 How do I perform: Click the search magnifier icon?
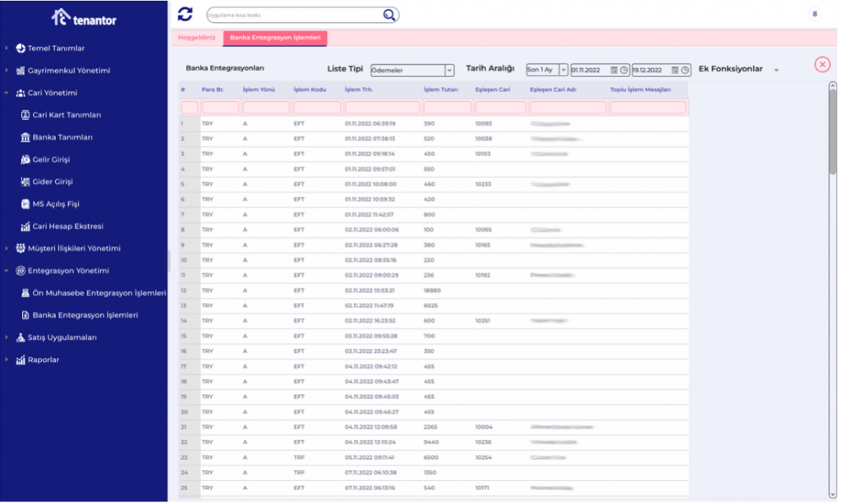pos(389,15)
